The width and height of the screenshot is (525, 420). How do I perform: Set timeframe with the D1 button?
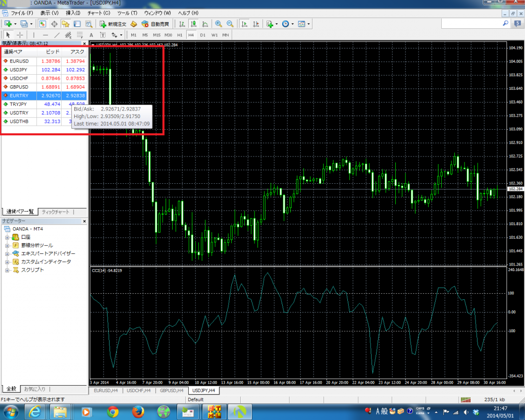tap(203, 35)
